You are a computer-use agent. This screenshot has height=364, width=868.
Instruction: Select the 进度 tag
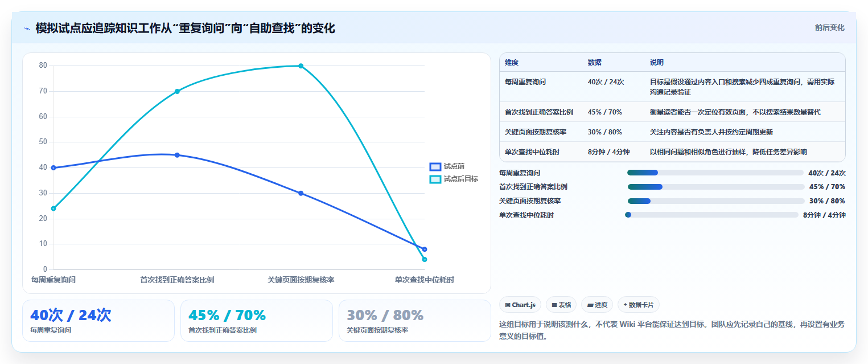pos(597,305)
